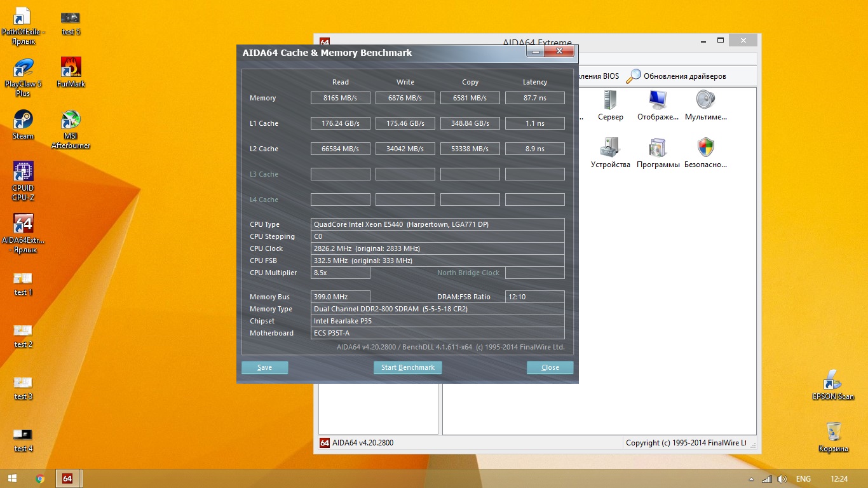
Task: Launch Chrome from the taskbar
Action: pyautogui.click(x=40, y=478)
